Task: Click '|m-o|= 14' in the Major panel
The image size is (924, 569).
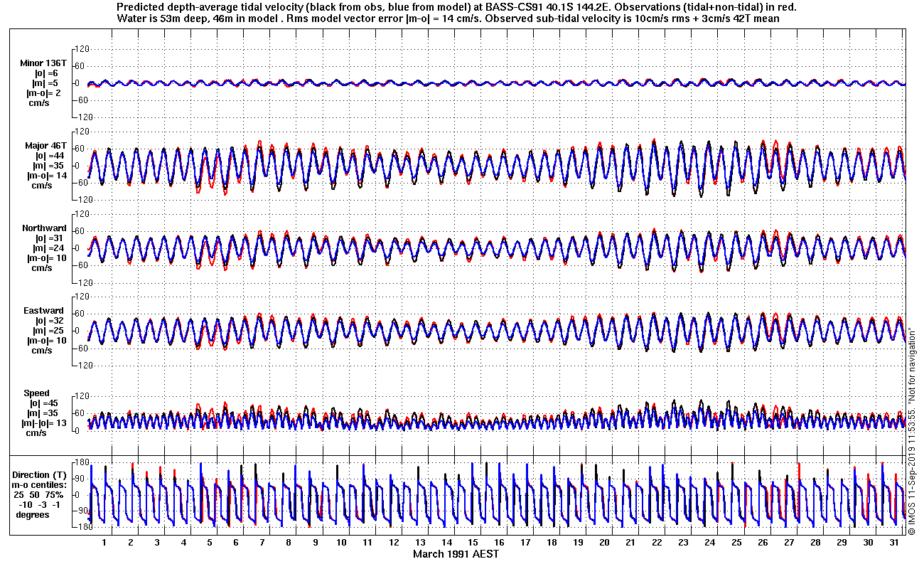Action: (x=48, y=176)
